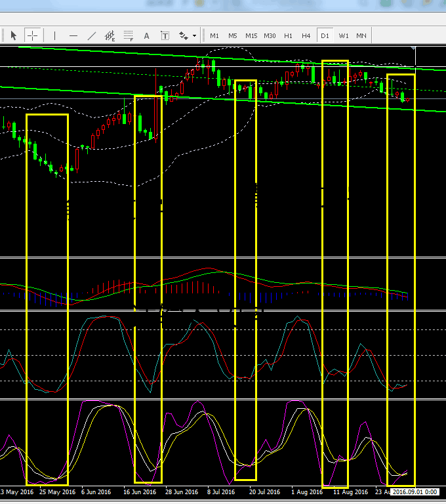Select the H1 hourly timeframe
The image size is (446, 504).
point(288,35)
